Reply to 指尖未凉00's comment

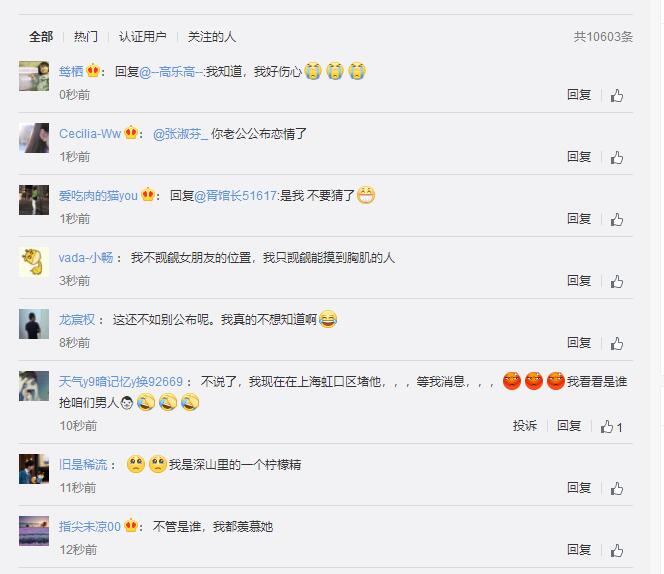click(579, 549)
